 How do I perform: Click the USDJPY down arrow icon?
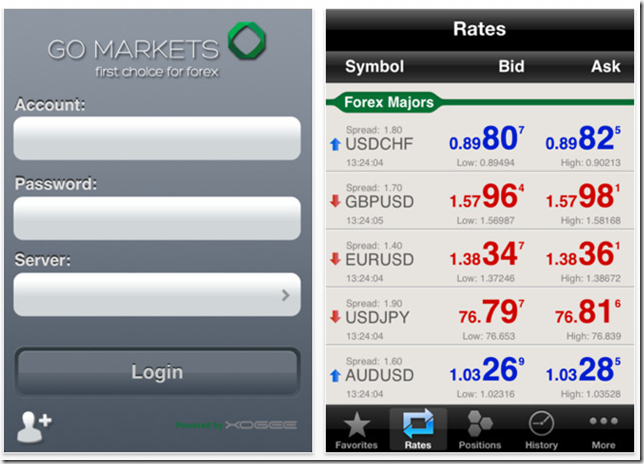(x=336, y=317)
